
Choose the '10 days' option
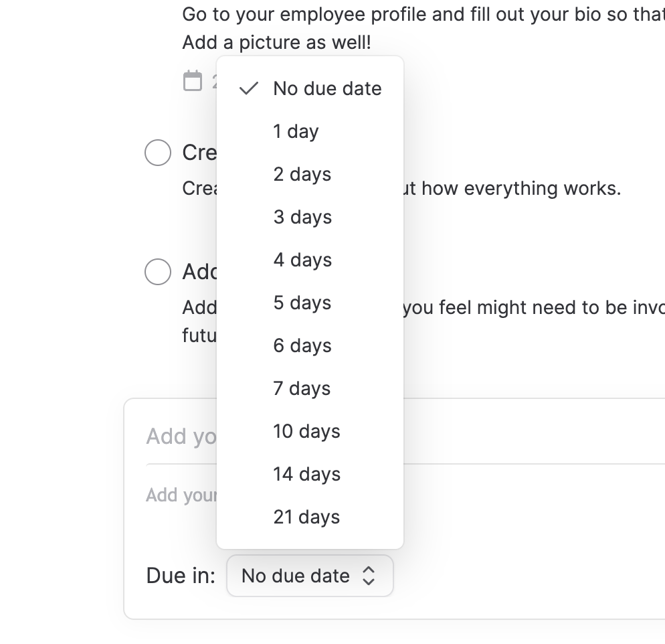306,431
